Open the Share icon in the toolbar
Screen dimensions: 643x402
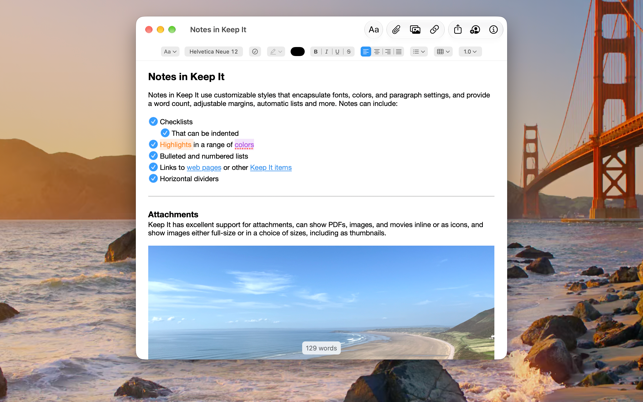pyautogui.click(x=458, y=30)
